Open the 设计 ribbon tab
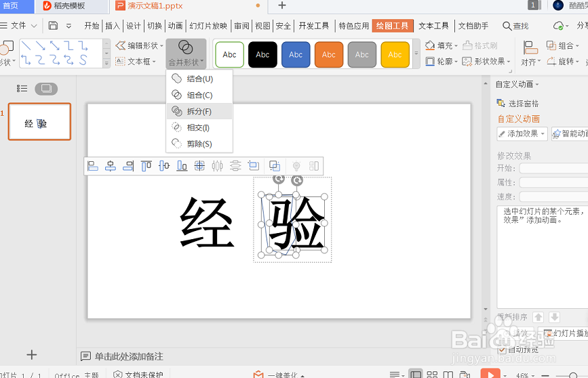The height and width of the screenshot is (378, 588). tap(133, 26)
